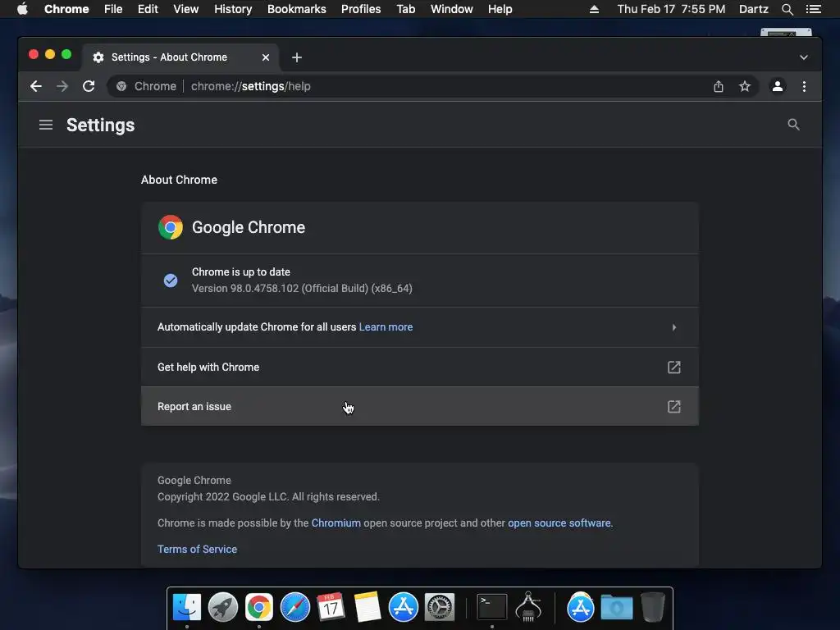Click the date and time in menu bar

(671, 9)
